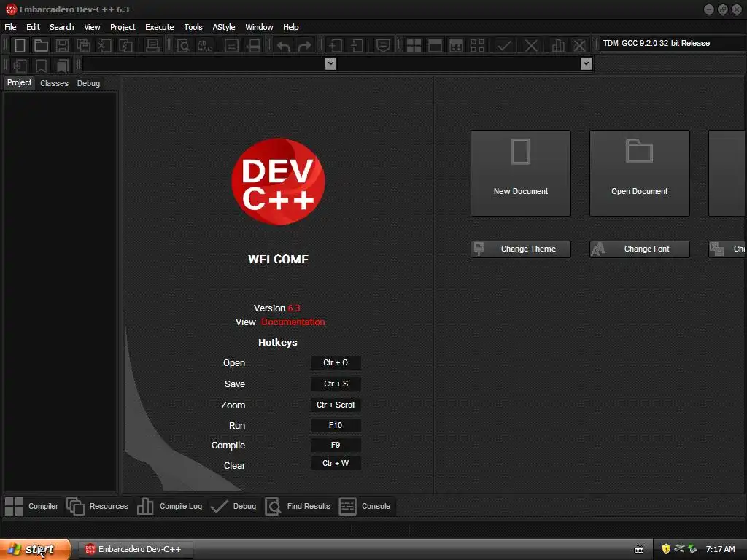Click the Undo arrow toolbar icon
747x560 pixels.
coord(284,46)
